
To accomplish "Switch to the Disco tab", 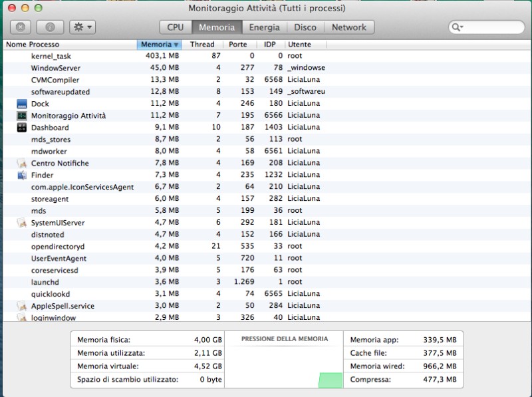I will (305, 27).
